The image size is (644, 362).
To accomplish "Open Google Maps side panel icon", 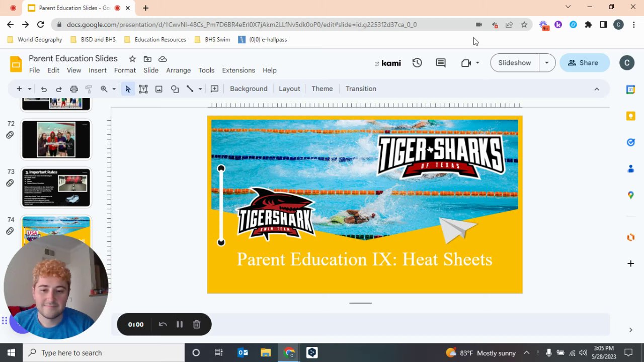I will pos(630,195).
